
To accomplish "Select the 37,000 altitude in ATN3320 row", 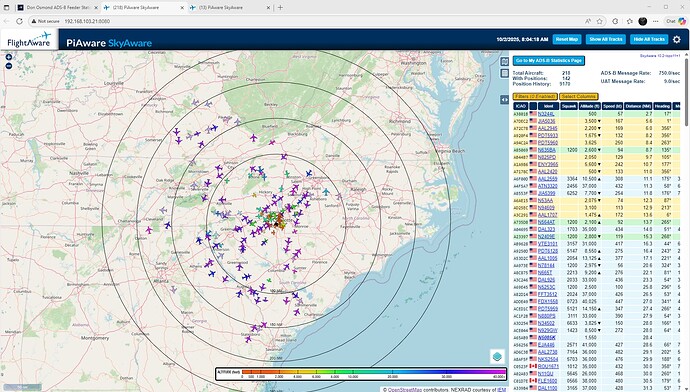I will point(590,186).
